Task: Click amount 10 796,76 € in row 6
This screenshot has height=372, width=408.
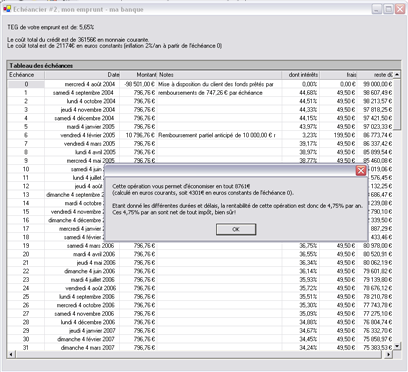Action: 140,135
